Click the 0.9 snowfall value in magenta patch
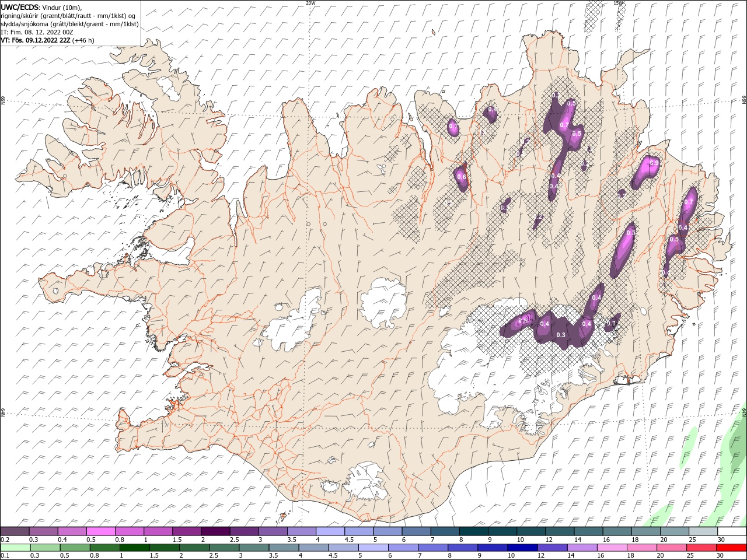This screenshot has width=747, height=560. pyautogui.click(x=654, y=163)
